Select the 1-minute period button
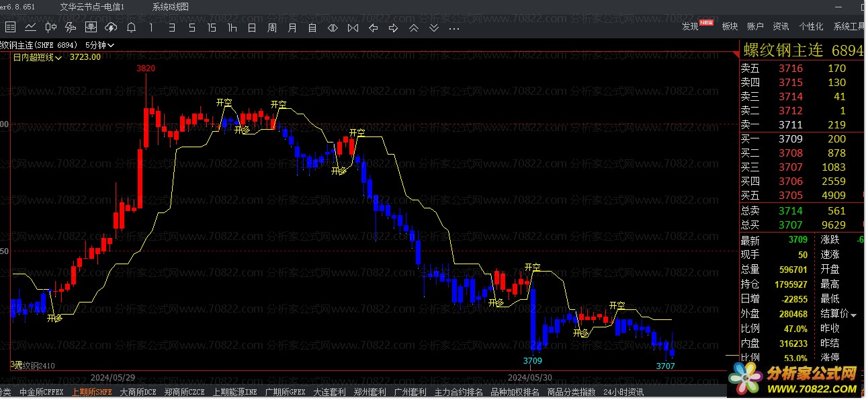868x400 pixels. click(x=151, y=28)
